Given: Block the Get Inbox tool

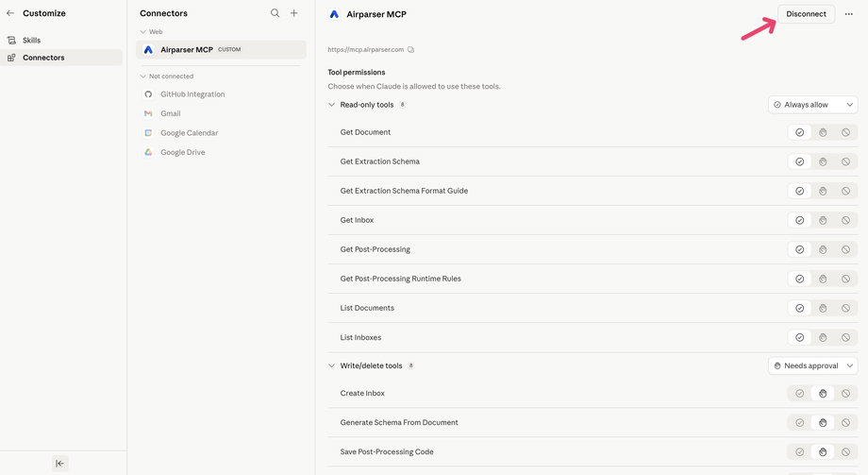Looking at the screenshot, I should coord(846,221).
